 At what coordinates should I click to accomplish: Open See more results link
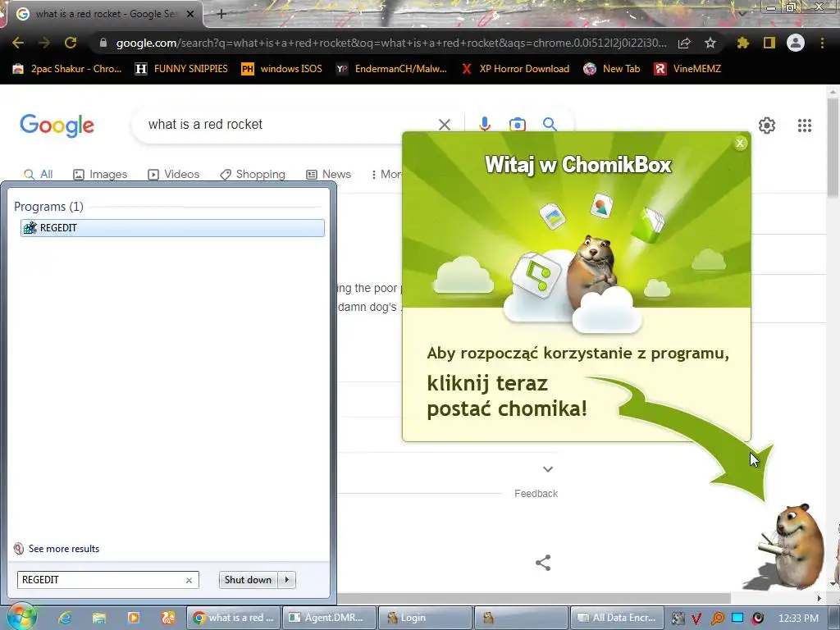click(x=64, y=549)
